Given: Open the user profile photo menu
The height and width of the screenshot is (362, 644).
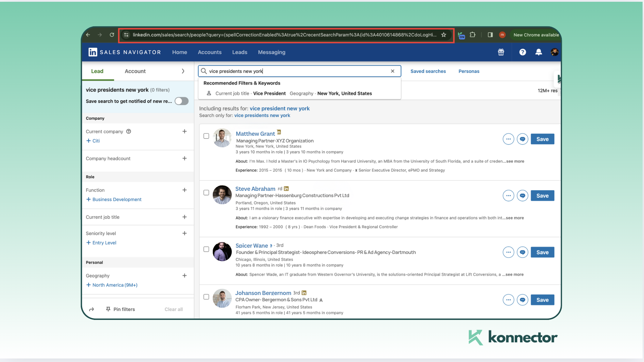Looking at the screenshot, I should tap(554, 52).
